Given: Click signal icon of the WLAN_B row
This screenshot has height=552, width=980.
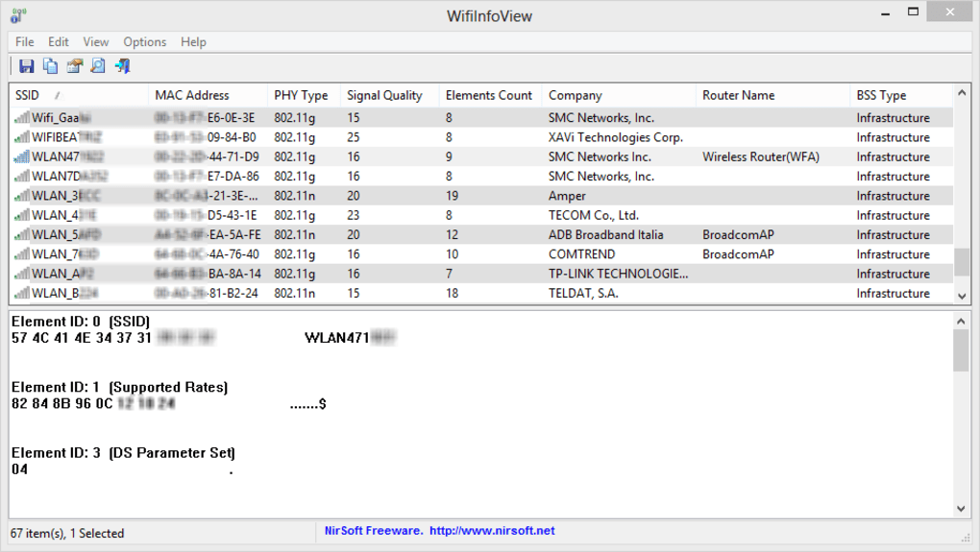Looking at the screenshot, I should coord(21,294).
